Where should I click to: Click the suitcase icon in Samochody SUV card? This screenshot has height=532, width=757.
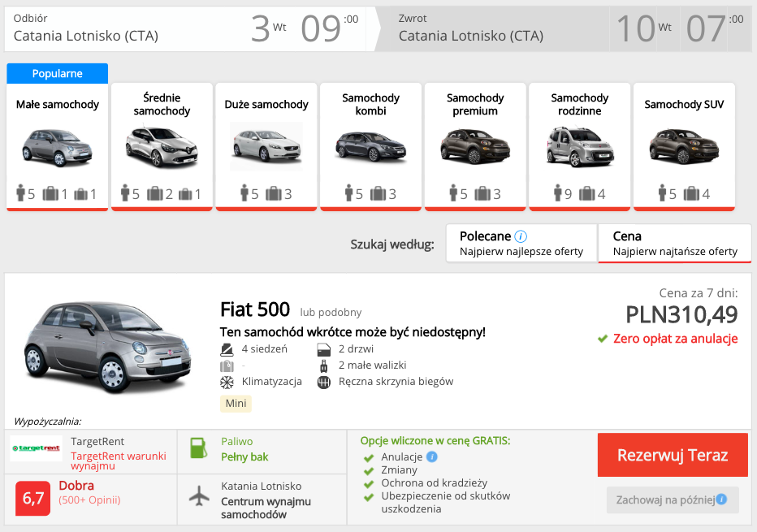691,193
